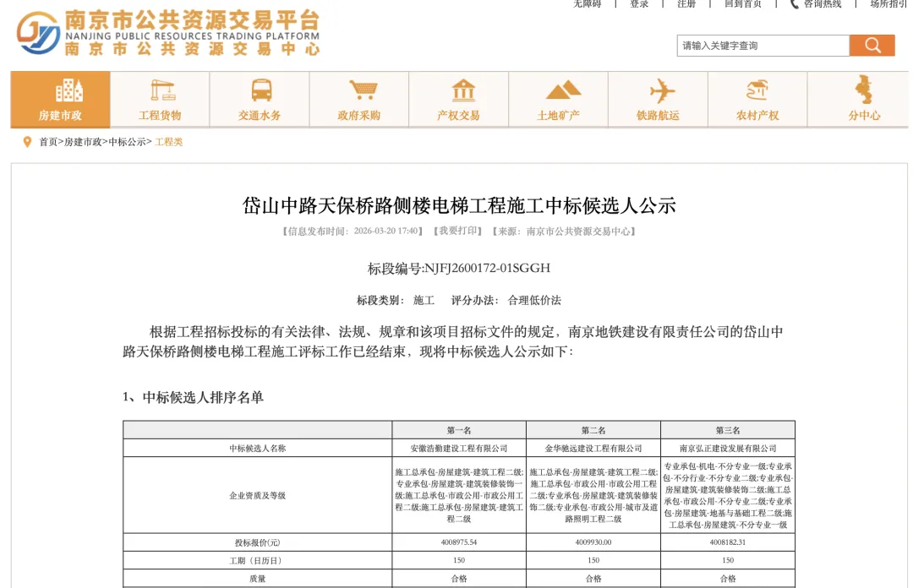This screenshot has height=588, width=913.
Task: Click the 企业资质及等级 row label
Action: [257, 495]
